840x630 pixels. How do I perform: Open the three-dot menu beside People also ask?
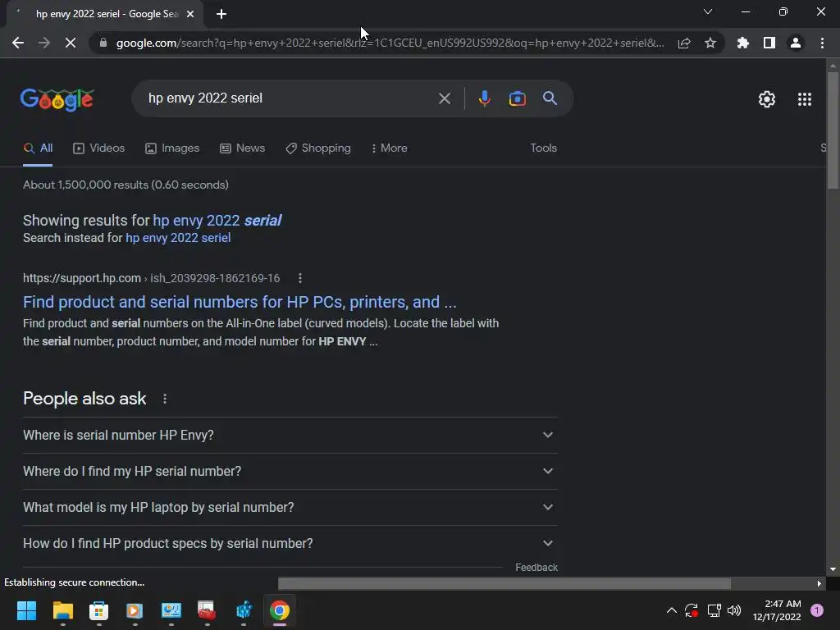click(x=165, y=399)
